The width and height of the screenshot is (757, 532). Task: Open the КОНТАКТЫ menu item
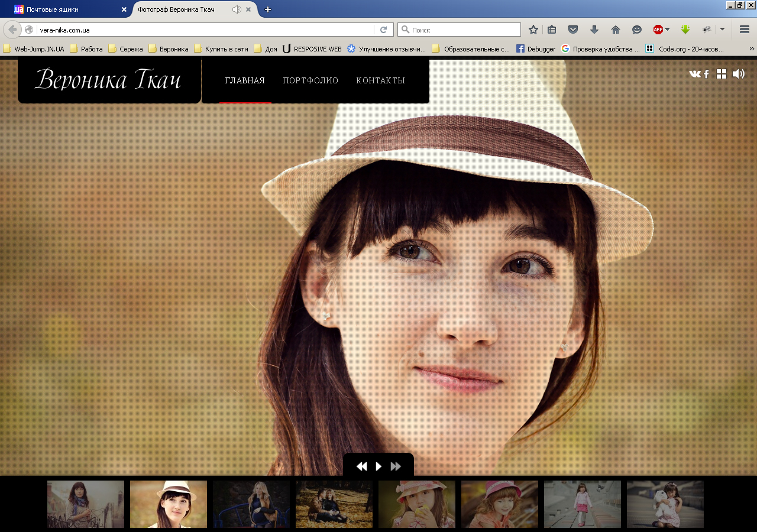381,81
